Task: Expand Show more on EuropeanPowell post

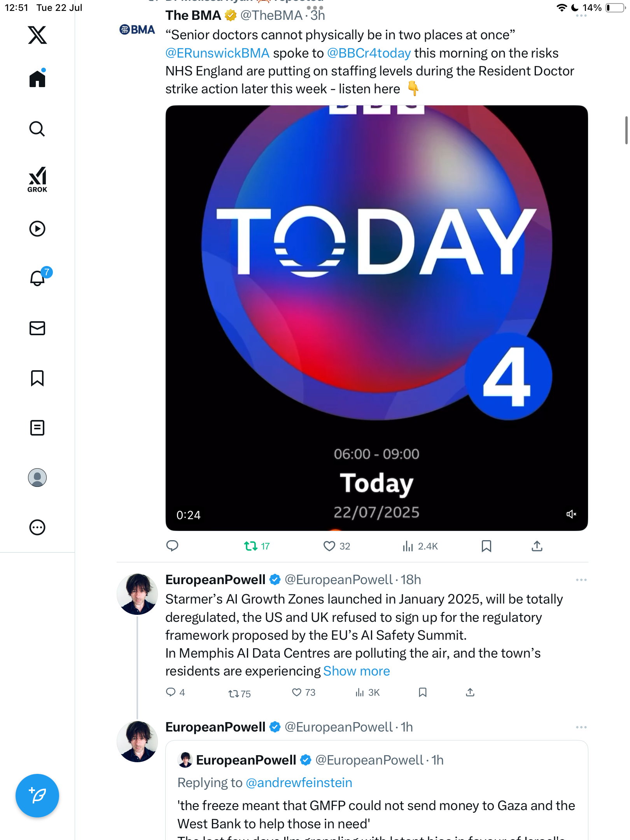Action: pos(356,671)
